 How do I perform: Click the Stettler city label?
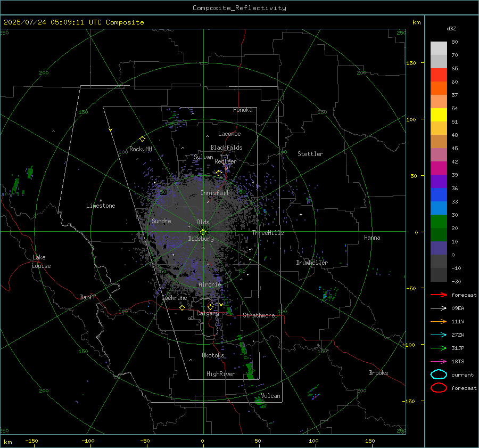(310, 154)
